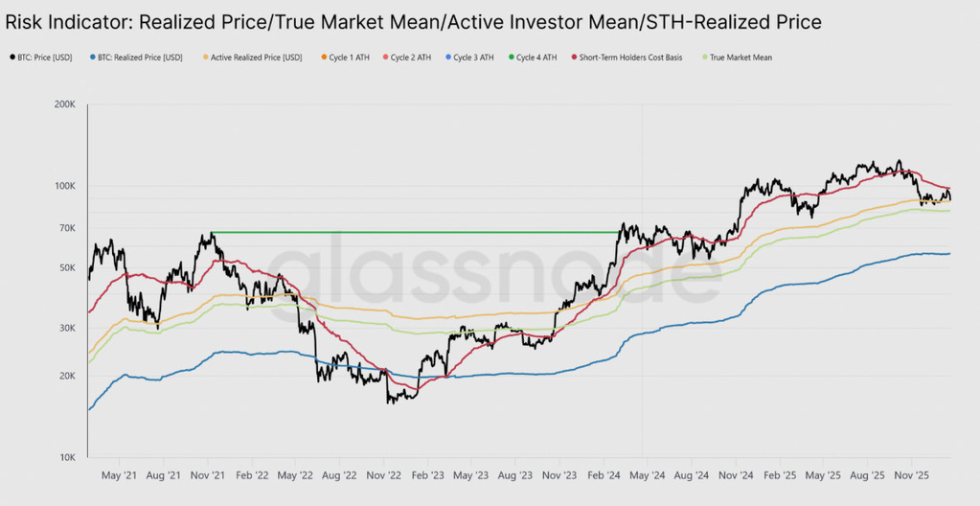The image size is (980, 506).
Task: Click the black BTC Price legend dot
Action: coord(11,57)
